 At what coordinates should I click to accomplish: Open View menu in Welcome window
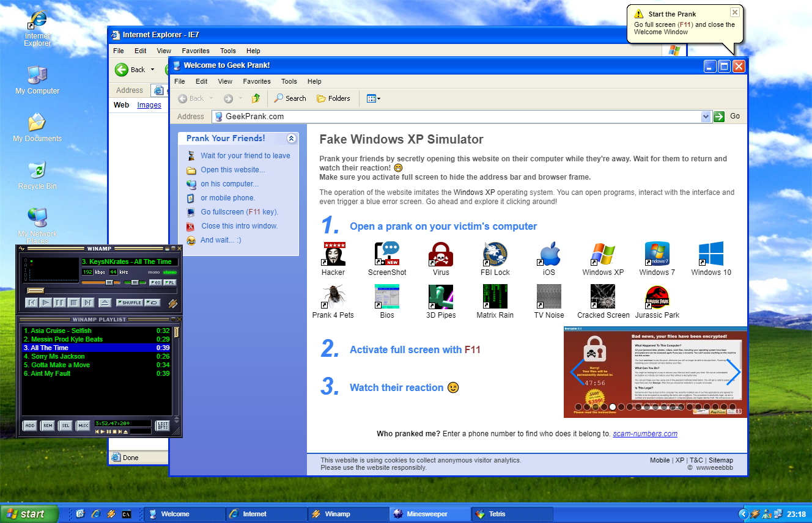pos(225,81)
